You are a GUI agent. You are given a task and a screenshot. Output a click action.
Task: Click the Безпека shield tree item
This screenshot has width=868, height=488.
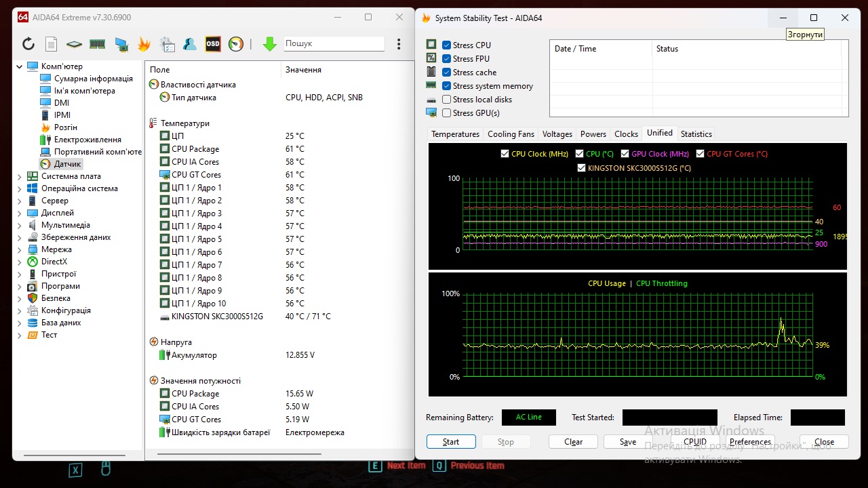pos(56,298)
